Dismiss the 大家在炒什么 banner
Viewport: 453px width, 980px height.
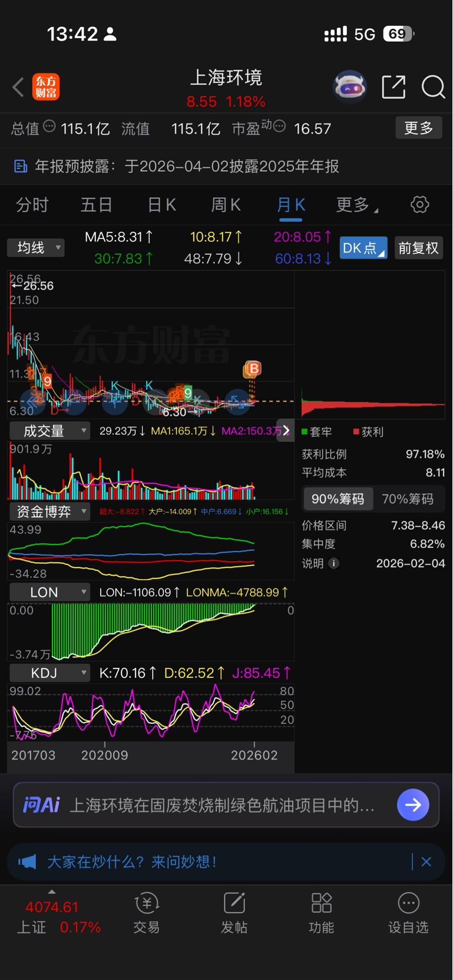(x=426, y=862)
